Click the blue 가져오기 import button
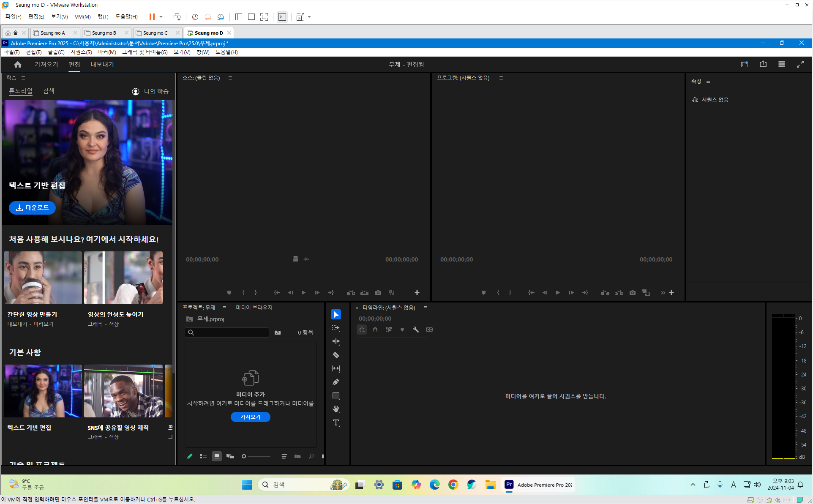813x504 pixels. pyautogui.click(x=251, y=417)
